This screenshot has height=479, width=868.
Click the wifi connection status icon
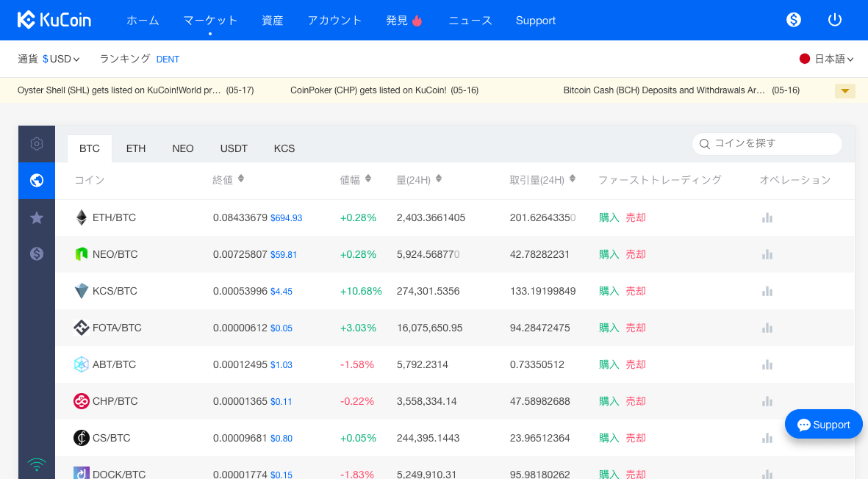click(37, 464)
